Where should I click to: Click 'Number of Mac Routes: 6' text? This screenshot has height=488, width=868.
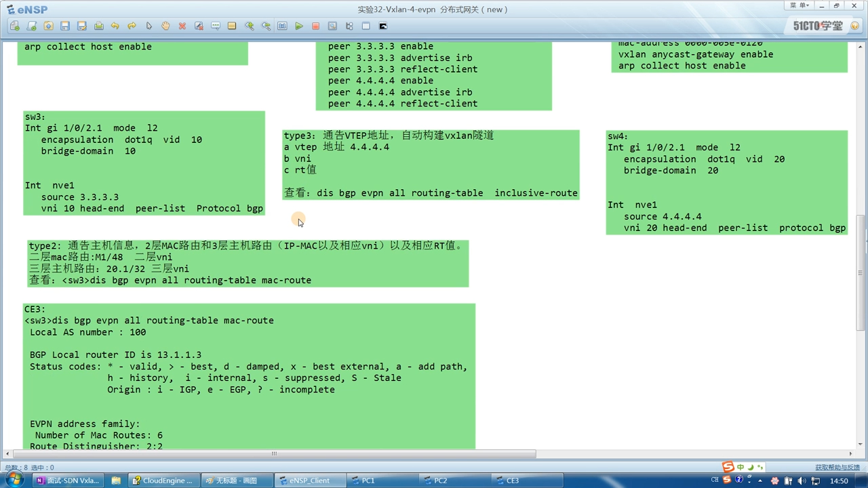[x=99, y=435]
